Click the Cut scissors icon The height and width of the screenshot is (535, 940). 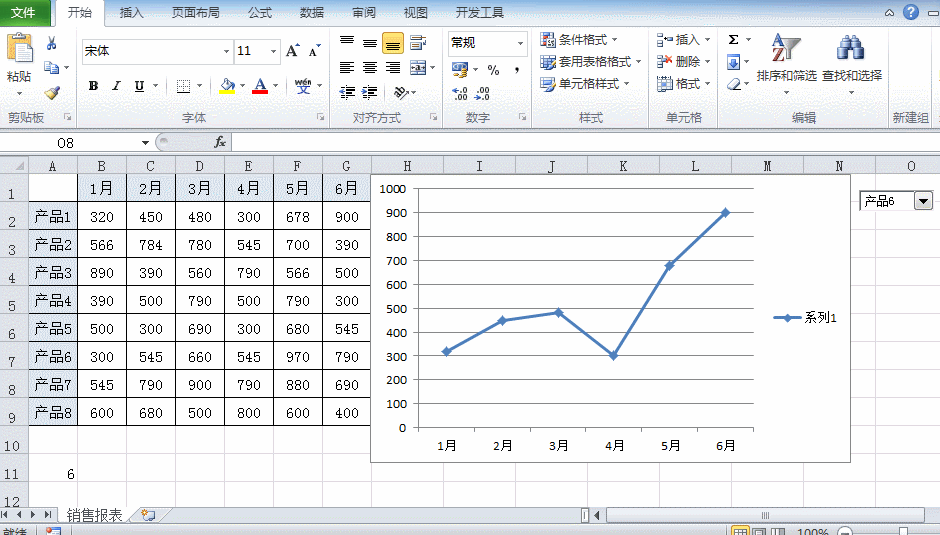pos(52,43)
